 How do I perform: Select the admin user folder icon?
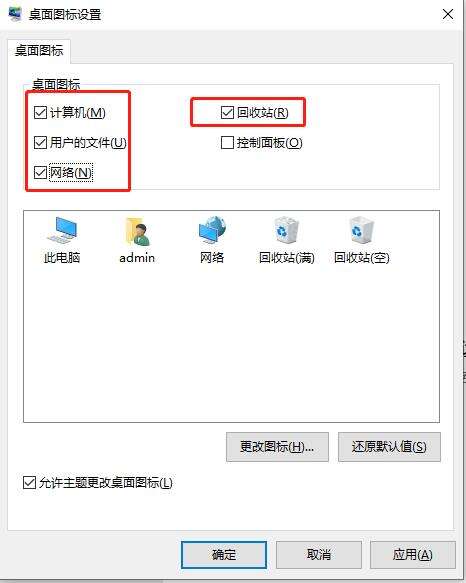(137, 240)
